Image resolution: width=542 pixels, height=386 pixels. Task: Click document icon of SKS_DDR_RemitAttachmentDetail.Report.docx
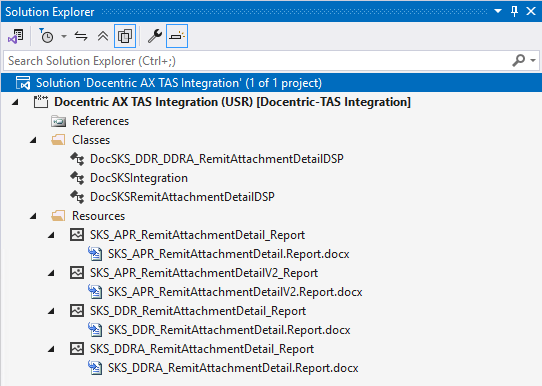point(95,330)
